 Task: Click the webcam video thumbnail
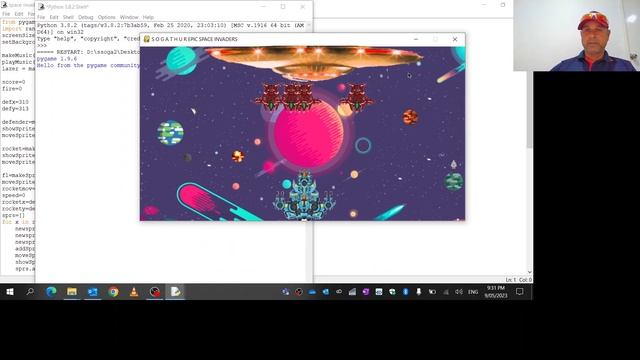[576, 36]
